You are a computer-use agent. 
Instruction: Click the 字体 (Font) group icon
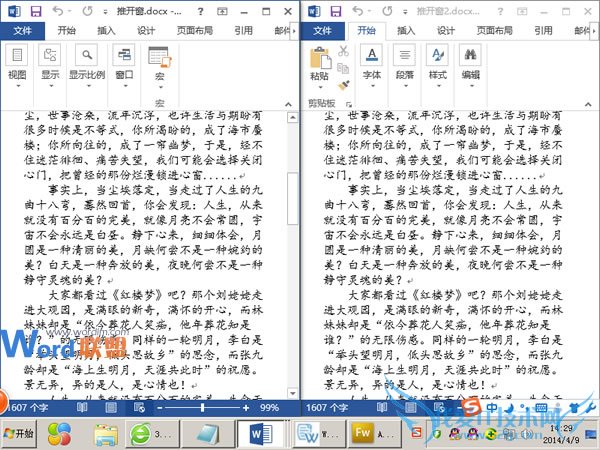[x=372, y=55]
